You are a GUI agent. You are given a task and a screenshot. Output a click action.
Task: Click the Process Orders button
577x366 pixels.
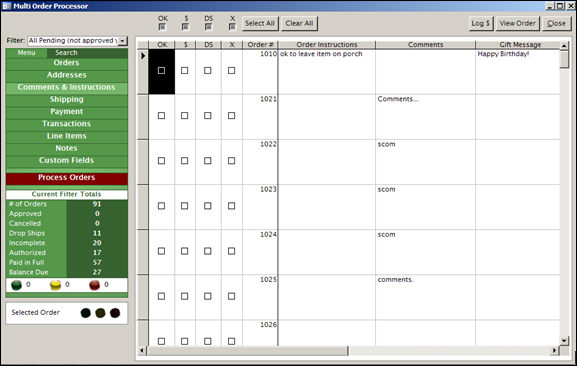67,178
